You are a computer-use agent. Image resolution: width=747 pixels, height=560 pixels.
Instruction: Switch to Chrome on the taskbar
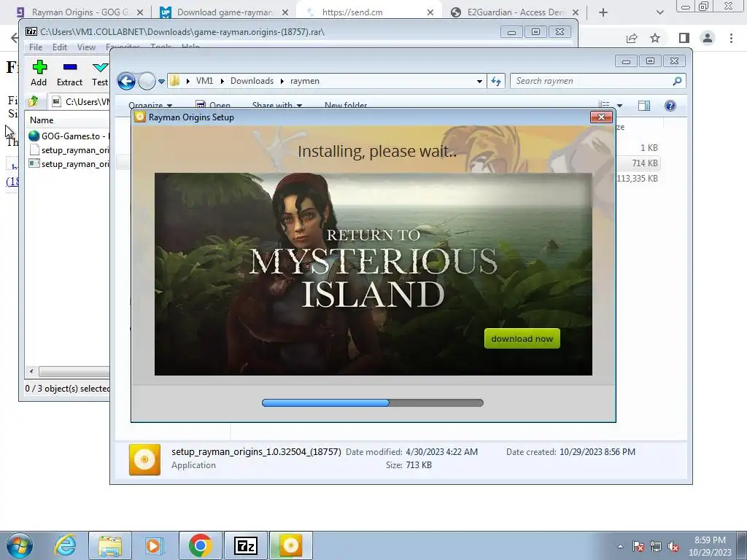tap(201, 545)
